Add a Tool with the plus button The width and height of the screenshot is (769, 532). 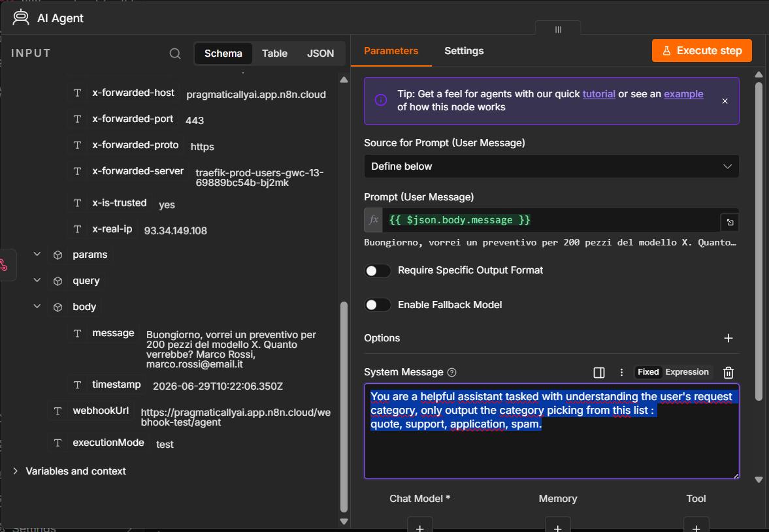(x=696, y=525)
